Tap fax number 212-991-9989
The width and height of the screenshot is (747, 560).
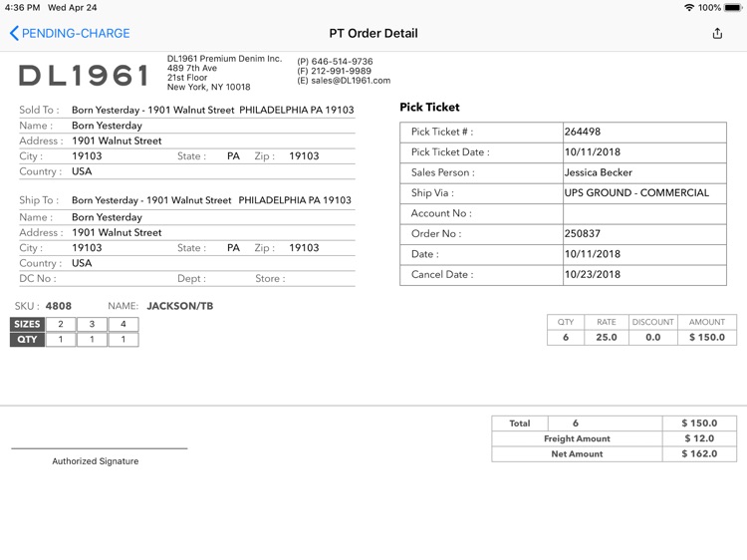click(x=341, y=71)
